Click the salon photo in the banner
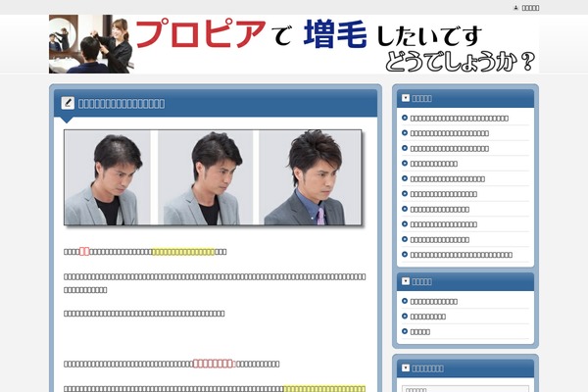588x392 pixels. point(91,44)
